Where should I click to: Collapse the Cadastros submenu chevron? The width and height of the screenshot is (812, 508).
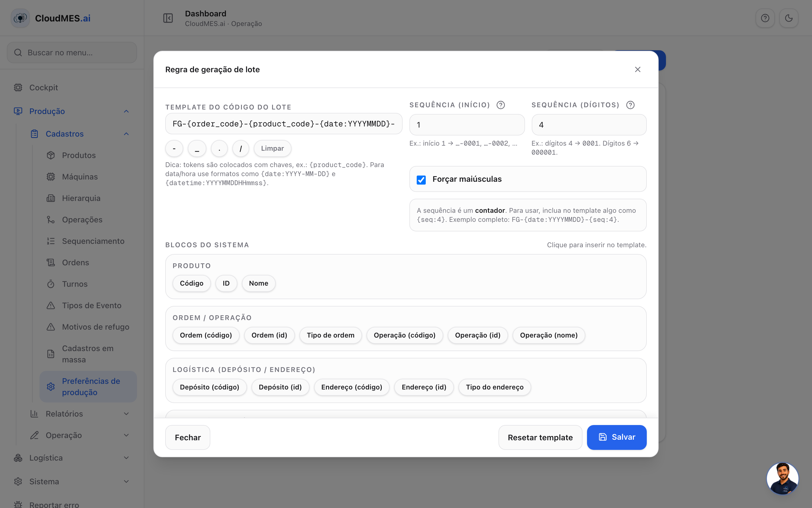tap(126, 134)
